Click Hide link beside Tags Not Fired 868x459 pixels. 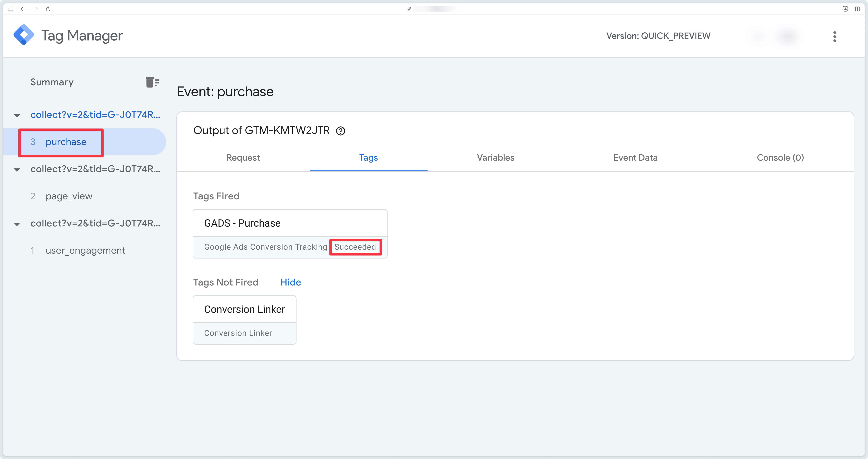(x=290, y=282)
